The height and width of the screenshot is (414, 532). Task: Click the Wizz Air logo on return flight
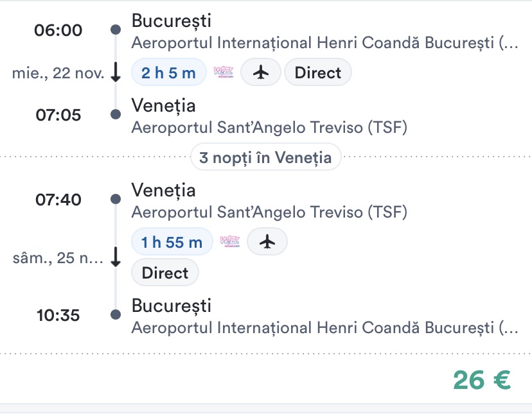[229, 241]
